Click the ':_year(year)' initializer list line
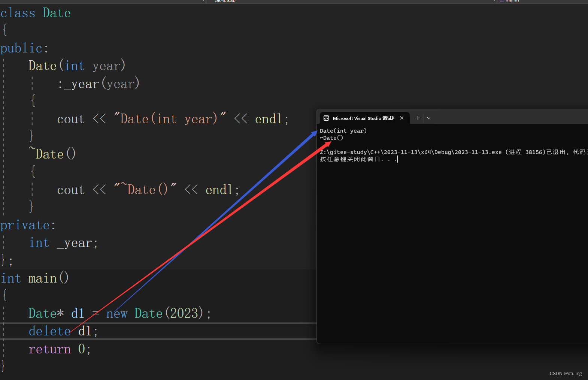588x380 pixels. point(98,84)
